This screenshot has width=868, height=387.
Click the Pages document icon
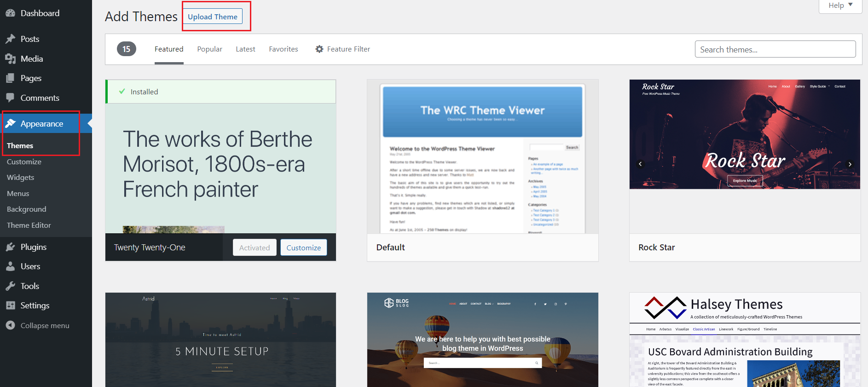10,78
